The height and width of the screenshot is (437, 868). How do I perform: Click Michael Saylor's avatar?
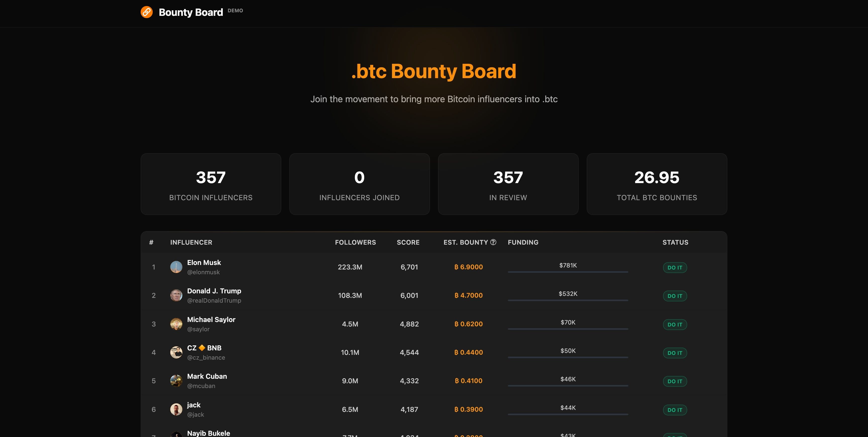[176, 324]
